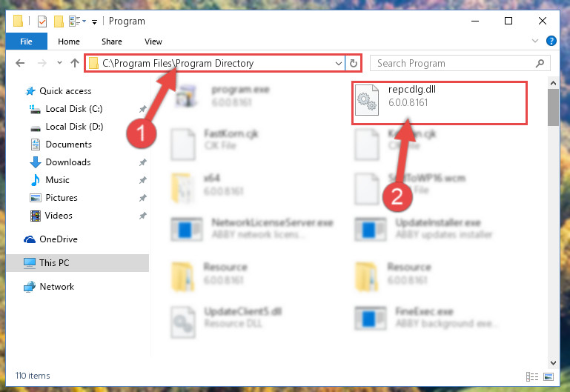Image resolution: width=570 pixels, height=392 pixels.
Task: Click the New folder quick access icon
Action: pyautogui.click(x=59, y=21)
